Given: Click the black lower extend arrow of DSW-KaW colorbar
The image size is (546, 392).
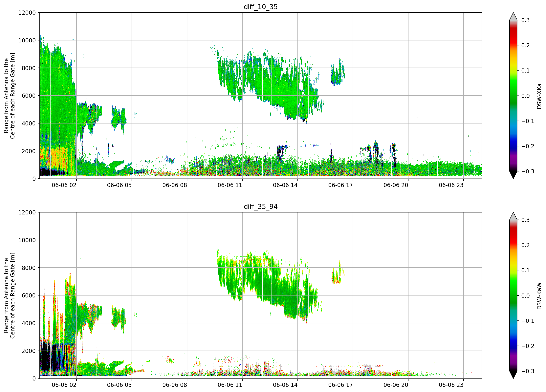Looking at the screenshot, I should pyautogui.click(x=513, y=375).
